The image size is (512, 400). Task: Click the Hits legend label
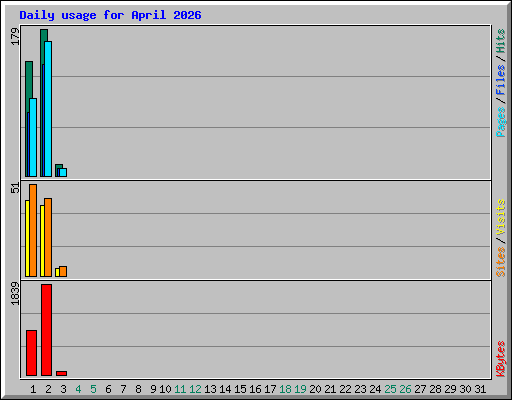click(x=500, y=41)
